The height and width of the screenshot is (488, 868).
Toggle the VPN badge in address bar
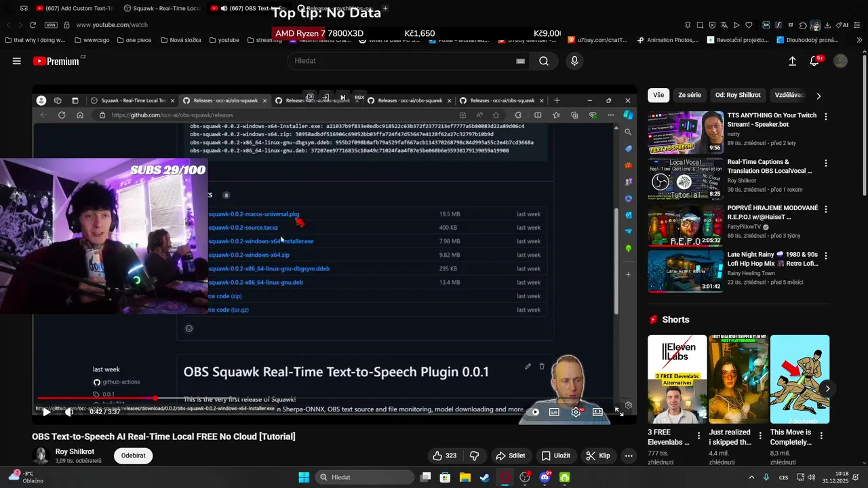(x=51, y=25)
